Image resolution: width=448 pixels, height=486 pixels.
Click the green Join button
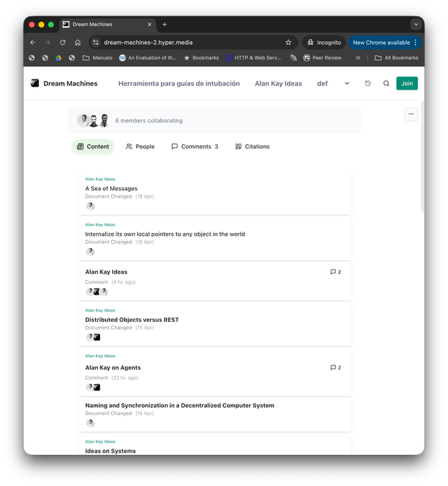tap(407, 83)
